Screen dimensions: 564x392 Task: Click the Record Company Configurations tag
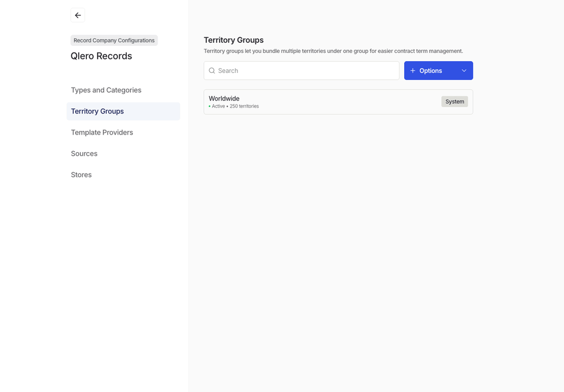[x=114, y=41]
